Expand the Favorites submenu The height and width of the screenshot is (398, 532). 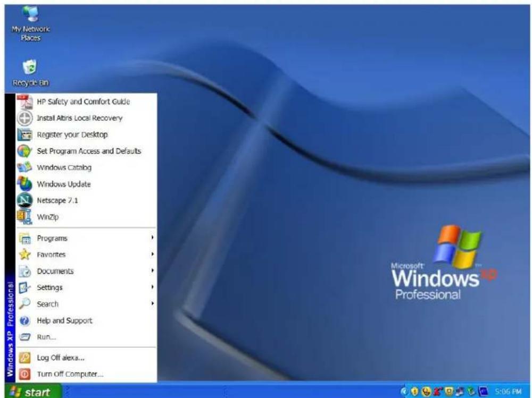(86, 255)
